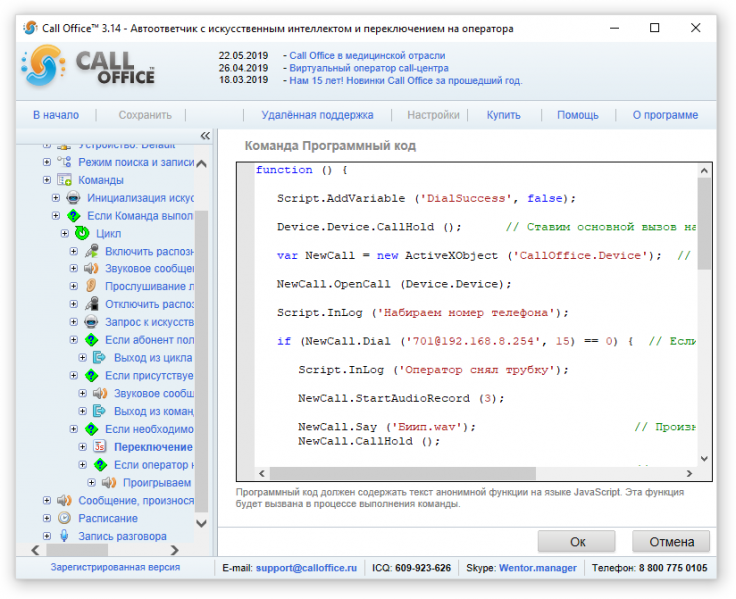Click the tree panel scroll right arrow

(175, 550)
